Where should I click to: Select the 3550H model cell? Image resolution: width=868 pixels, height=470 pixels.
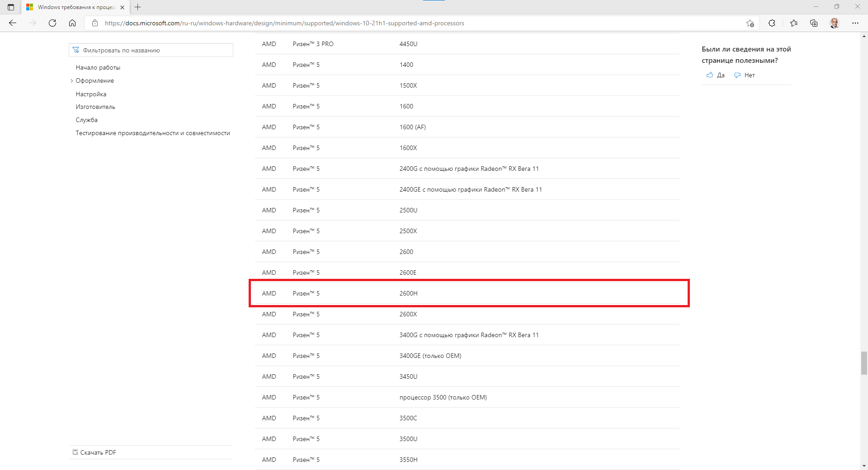tap(408, 460)
